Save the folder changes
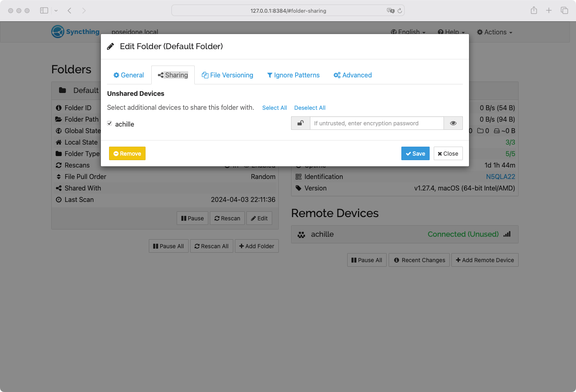This screenshot has height=392, width=576. coord(415,154)
